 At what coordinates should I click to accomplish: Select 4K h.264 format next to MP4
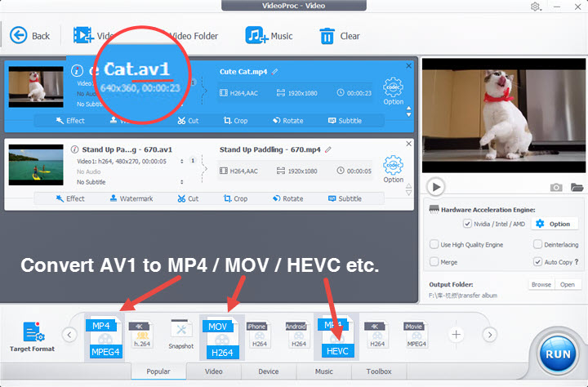(141, 335)
